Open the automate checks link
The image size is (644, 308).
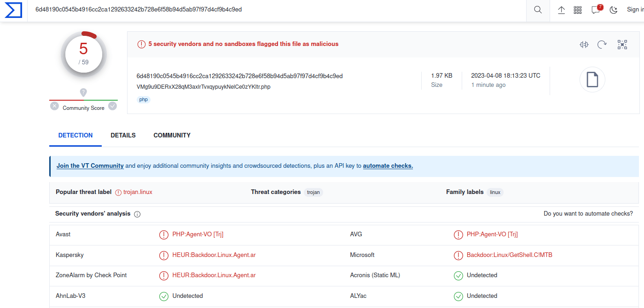pyautogui.click(x=388, y=166)
